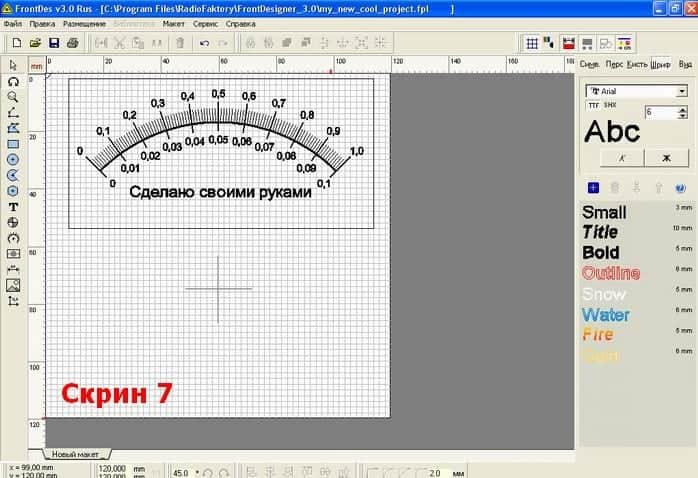Screen dimensions: 698x478
Task: Select the arrow pointer tool
Action: tap(13, 65)
